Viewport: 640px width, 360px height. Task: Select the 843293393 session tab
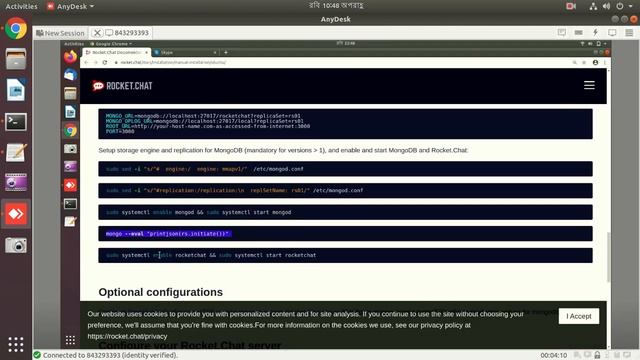[x=127, y=33]
